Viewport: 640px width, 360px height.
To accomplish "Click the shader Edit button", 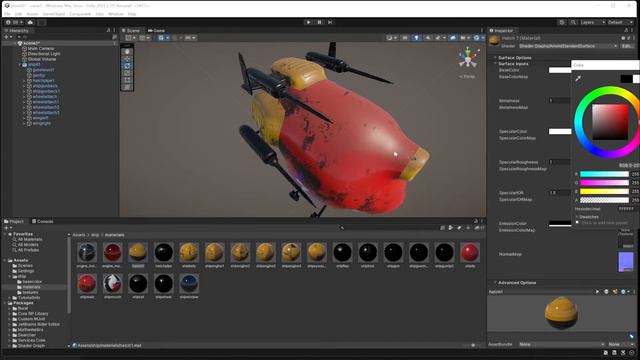I will 627,46.
